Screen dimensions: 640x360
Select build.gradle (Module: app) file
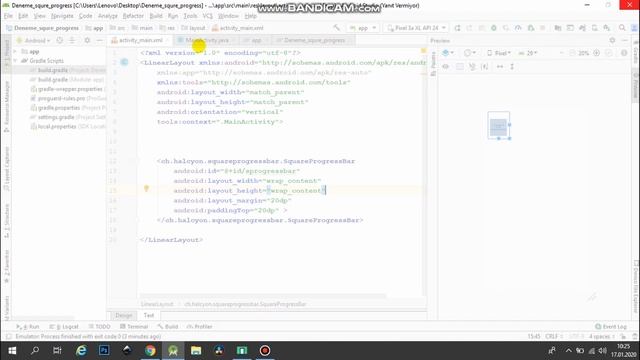click(67, 80)
